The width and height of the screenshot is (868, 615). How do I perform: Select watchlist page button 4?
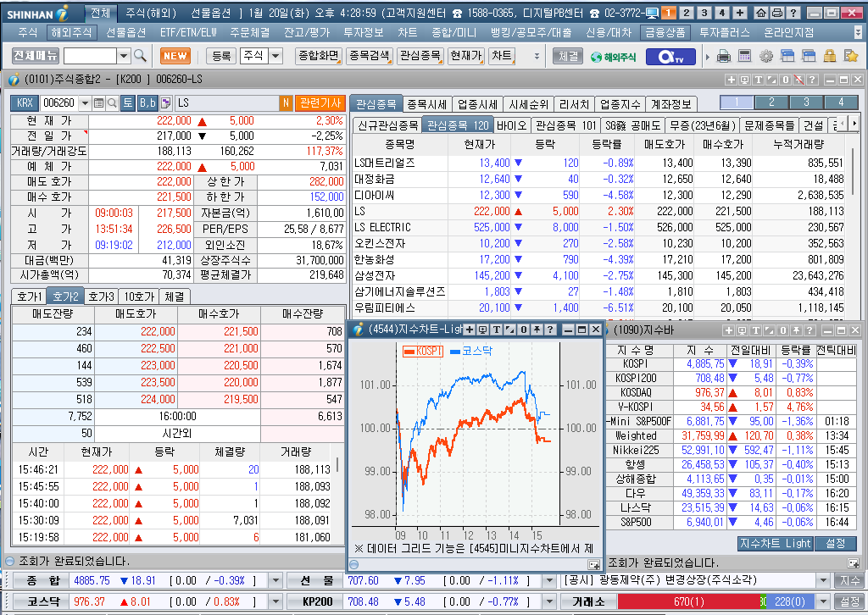[x=841, y=102]
